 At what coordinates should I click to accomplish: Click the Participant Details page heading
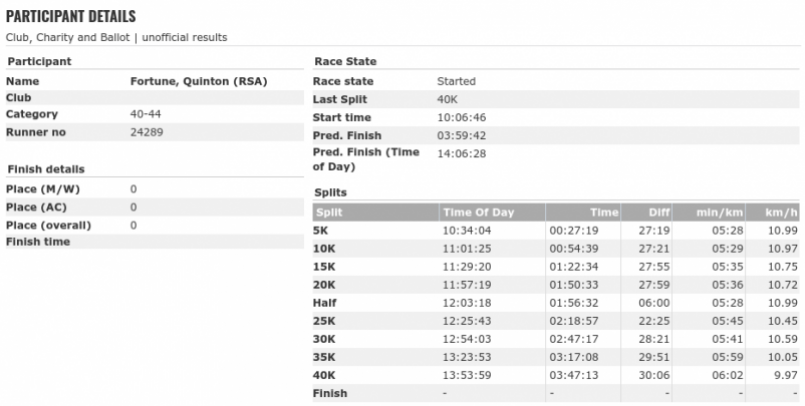(71, 18)
